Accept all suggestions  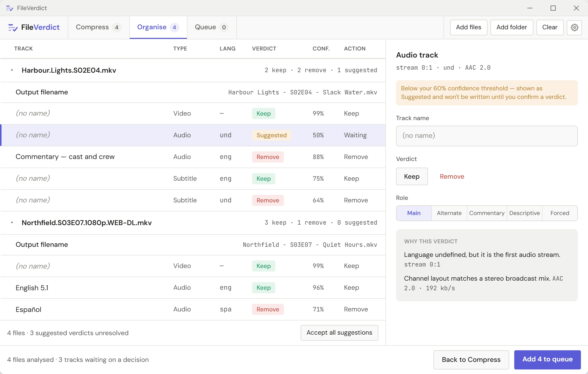tap(339, 333)
